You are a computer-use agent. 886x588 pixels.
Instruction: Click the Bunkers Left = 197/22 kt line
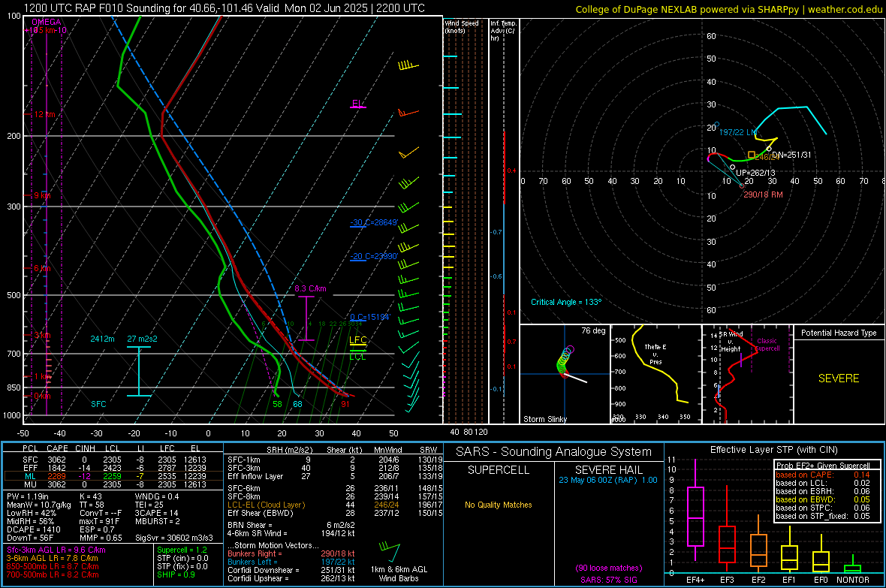pyautogui.click(x=291, y=562)
